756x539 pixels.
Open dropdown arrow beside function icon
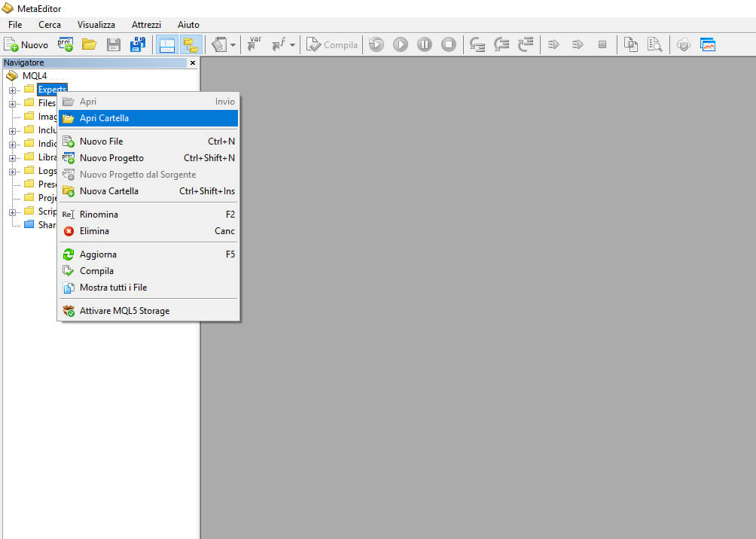292,45
